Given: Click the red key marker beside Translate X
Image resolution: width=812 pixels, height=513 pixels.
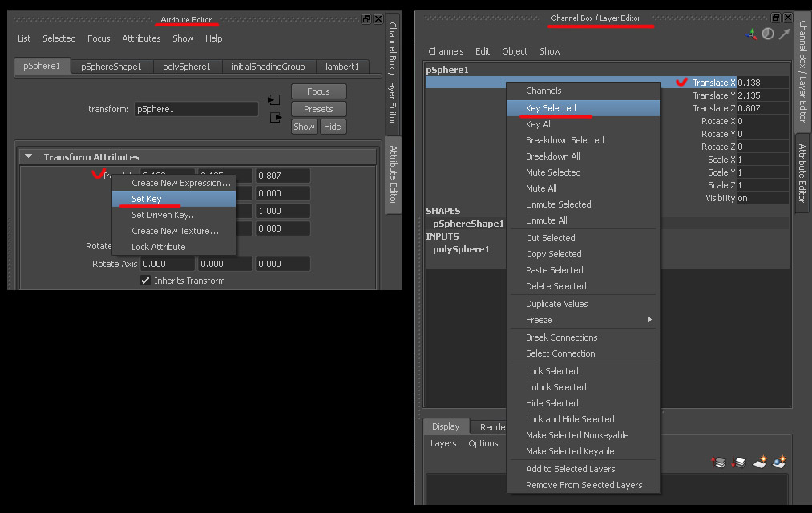Looking at the screenshot, I should [682, 81].
